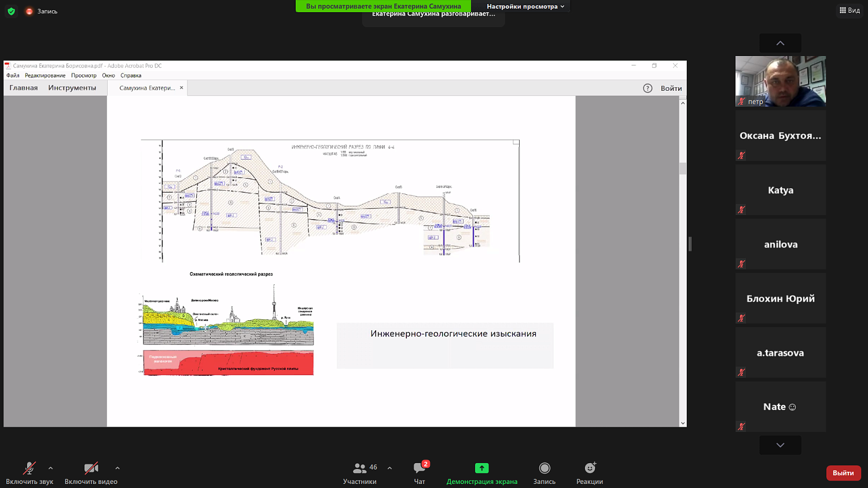Restore the shared Acrobat window
This screenshot has width=868, height=488.
(654, 66)
